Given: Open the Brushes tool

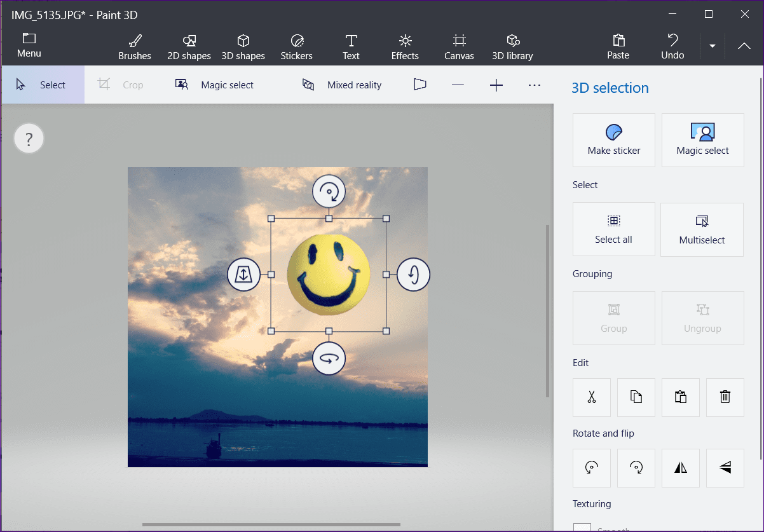Looking at the screenshot, I should tap(135, 48).
